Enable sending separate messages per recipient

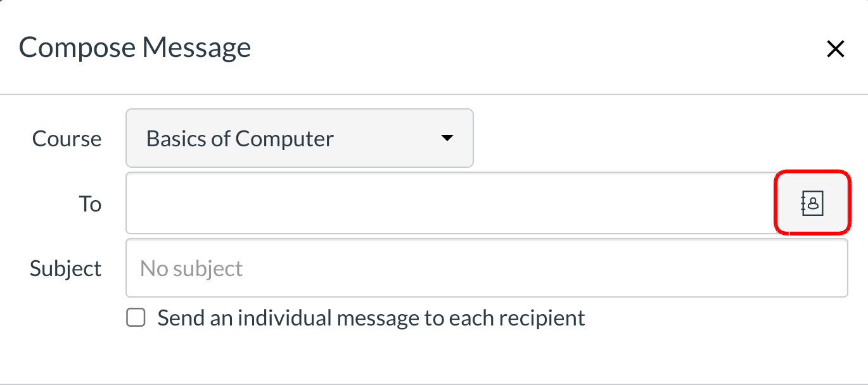pos(136,317)
